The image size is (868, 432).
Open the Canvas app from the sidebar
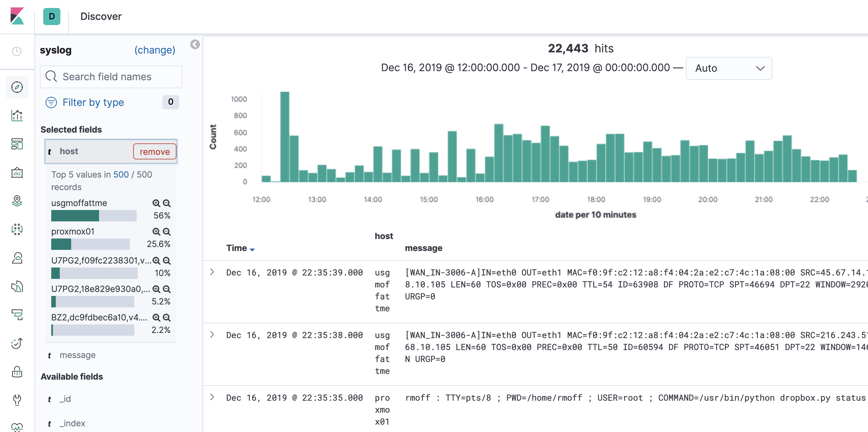[x=17, y=172]
